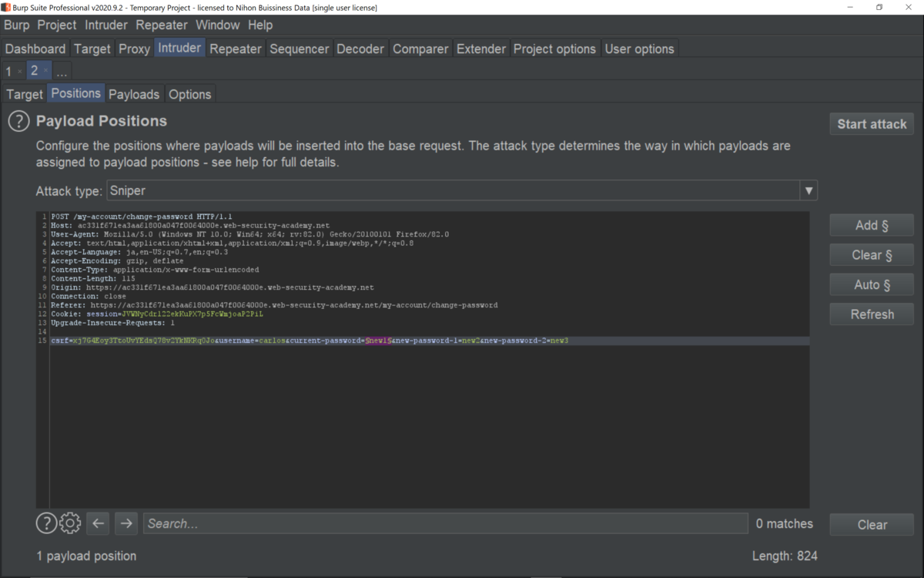Click the Content-Type header line

[155, 270]
